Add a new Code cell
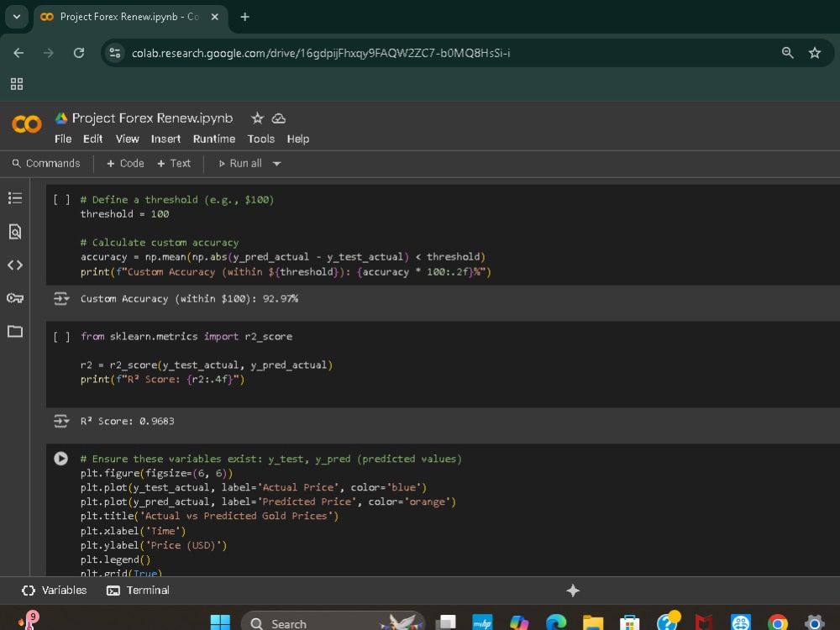This screenshot has width=840, height=630. pyautogui.click(x=125, y=164)
